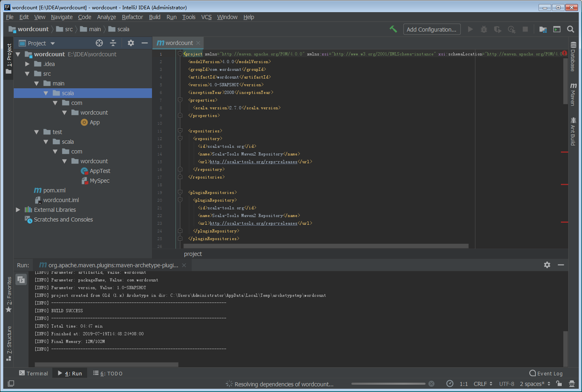This screenshot has height=392, width=582.
Task: Click the editor horizontal scrollbar
Action: click(326, 246)
